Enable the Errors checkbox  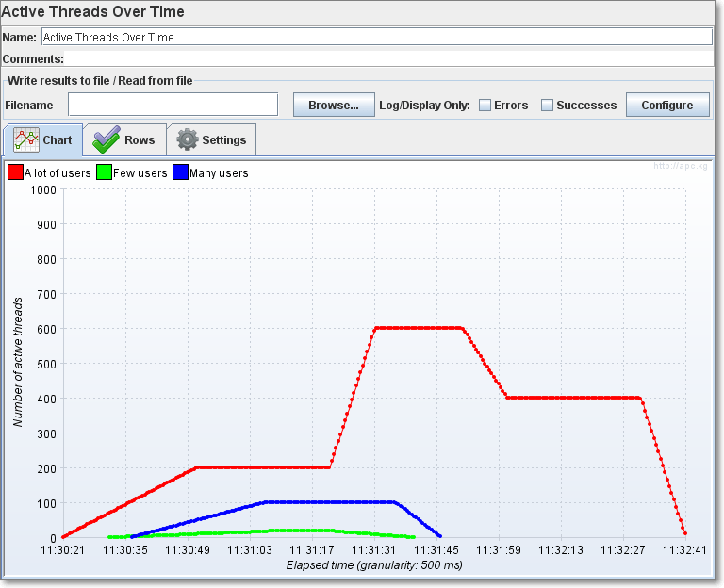pyautogui.click(x=485, y=106)
